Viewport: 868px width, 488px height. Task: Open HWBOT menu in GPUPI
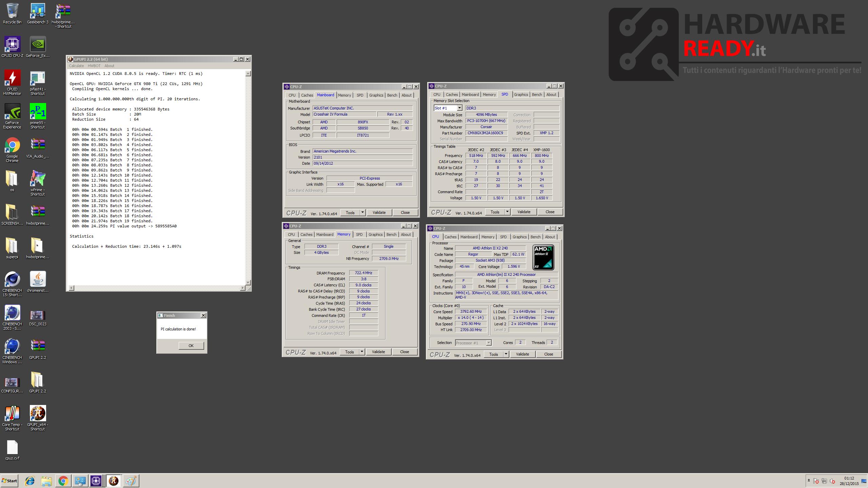pyautogui.click(x=94, y=66)
